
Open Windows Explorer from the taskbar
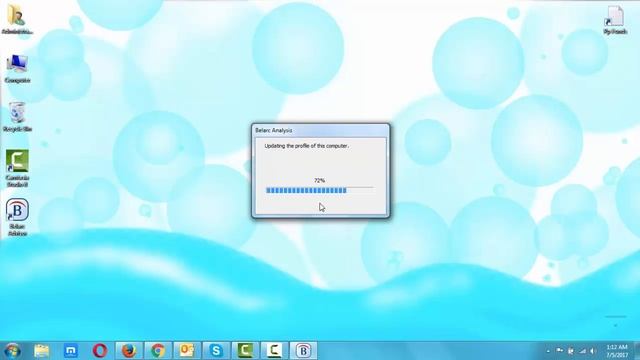41,351
